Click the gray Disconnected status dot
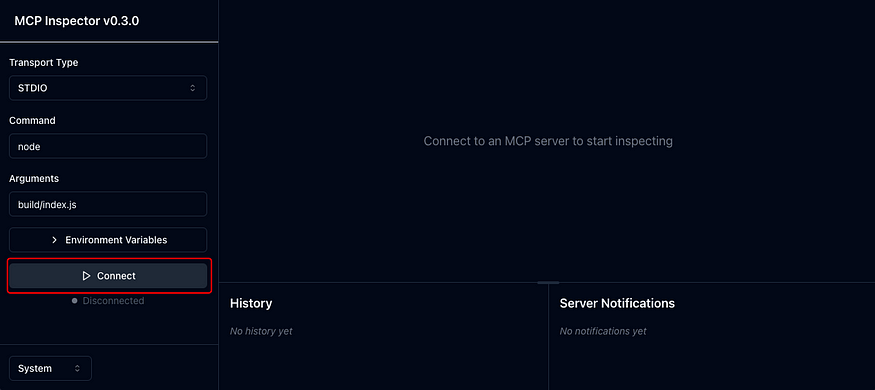 (x=74, y=301)
